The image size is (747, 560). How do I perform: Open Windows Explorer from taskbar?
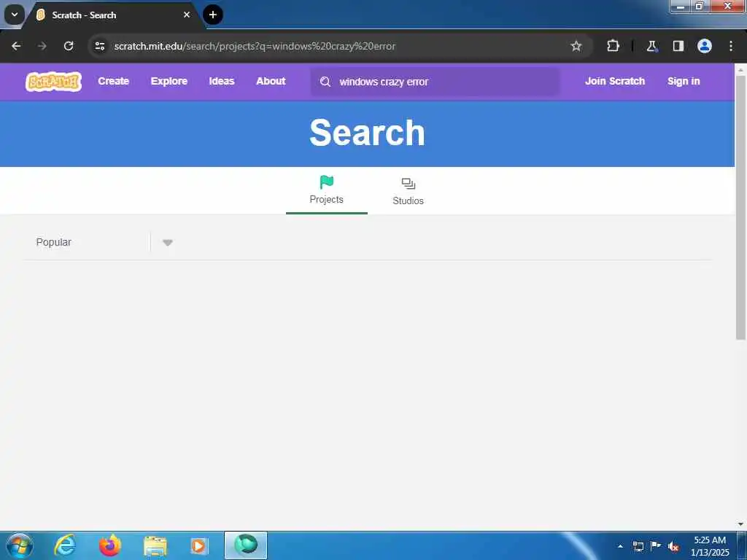tap(155, 545)
